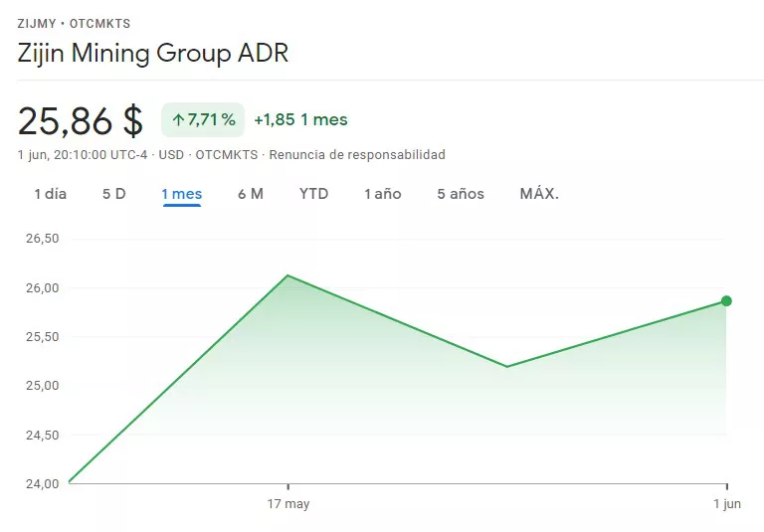764x532 pixels.
Task: Click the green endpoint dot on the chart
Action: (x=726, y=301)
